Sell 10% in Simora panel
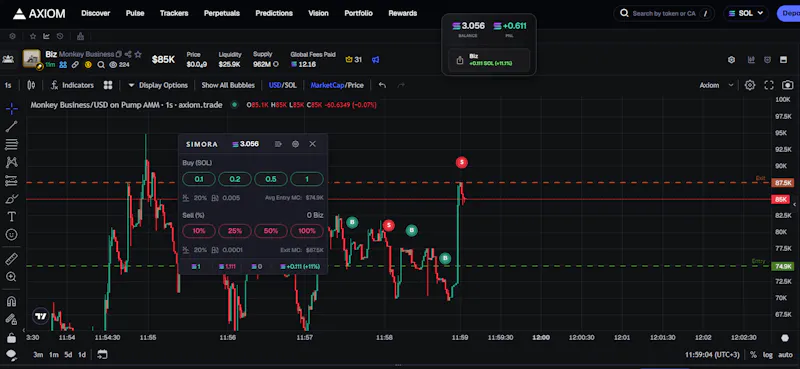 (199, 231)
